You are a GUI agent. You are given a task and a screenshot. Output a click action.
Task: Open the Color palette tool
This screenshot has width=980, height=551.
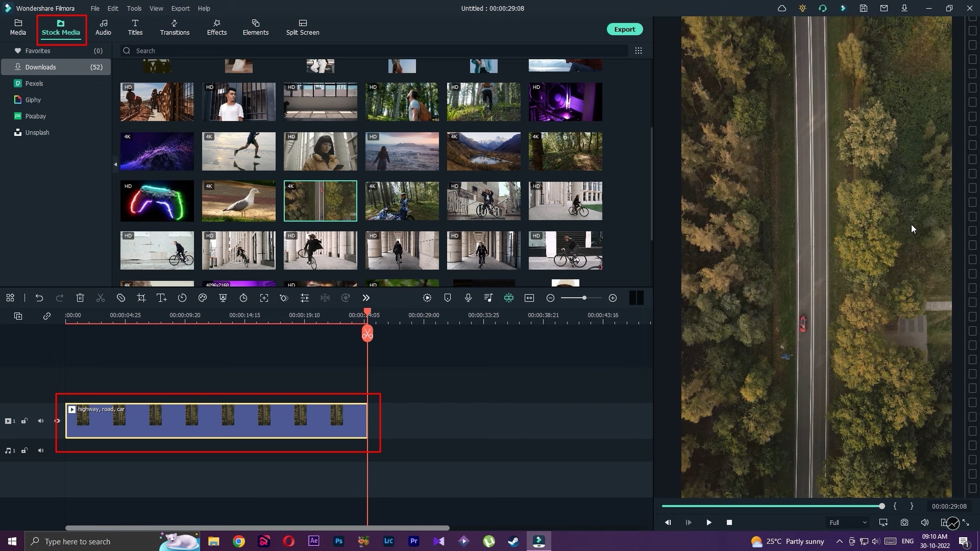pos(203,298)
